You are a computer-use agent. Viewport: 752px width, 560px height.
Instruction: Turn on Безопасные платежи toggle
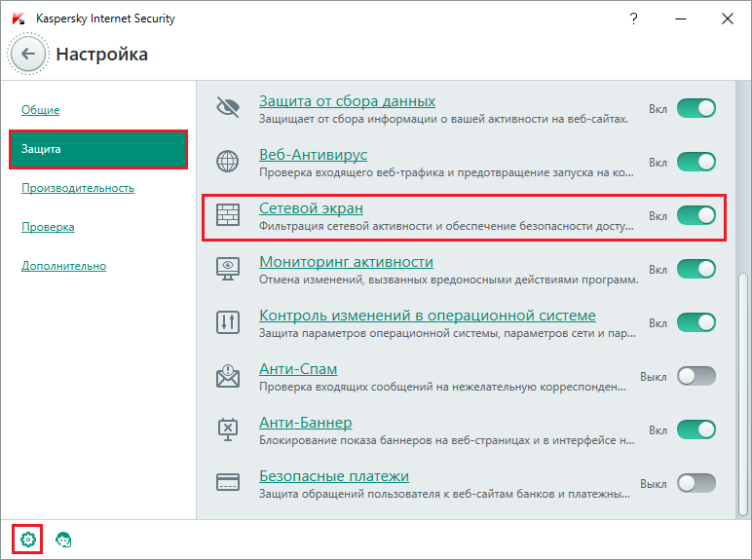[x=696, y=483]
